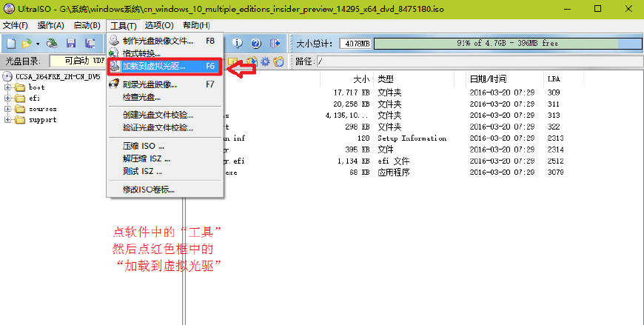Click the Exit door toolbar icon
Image resolution: width=644 pixels, height=325 pixels.
coord(275,43)
